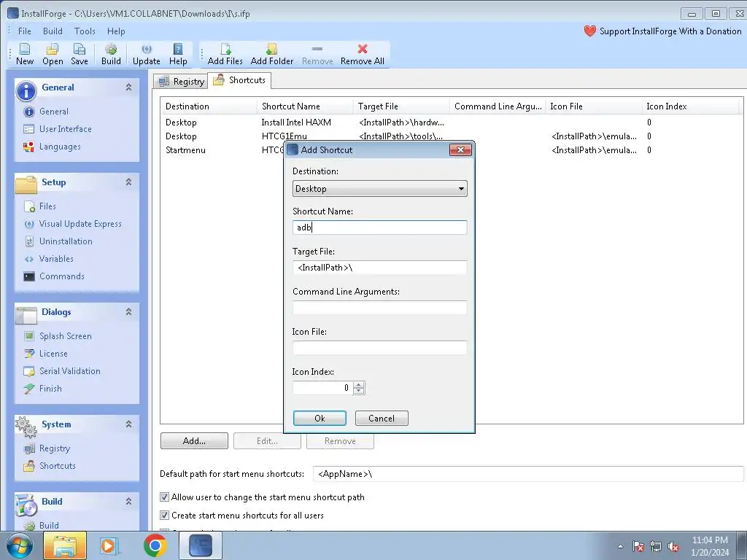The image size is (747, 560).
Task: Toggle Create start menu shortcuts for all users
Action: (164, 516)
